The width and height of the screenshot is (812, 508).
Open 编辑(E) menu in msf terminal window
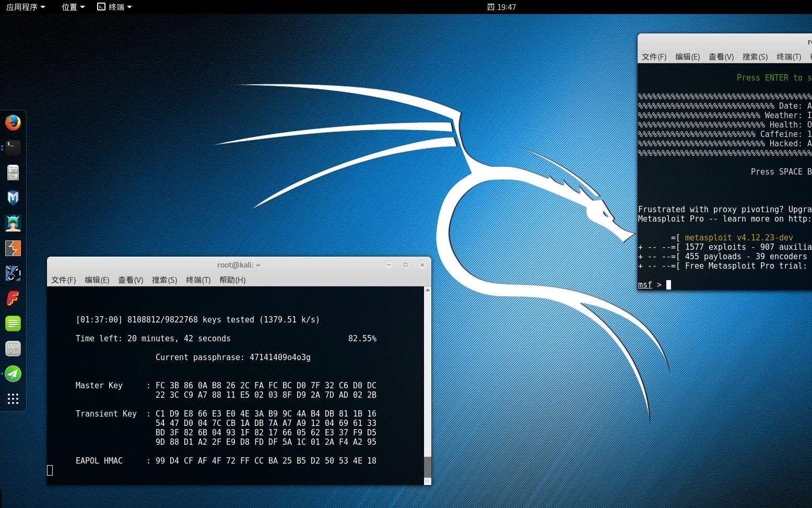(688, 57)
